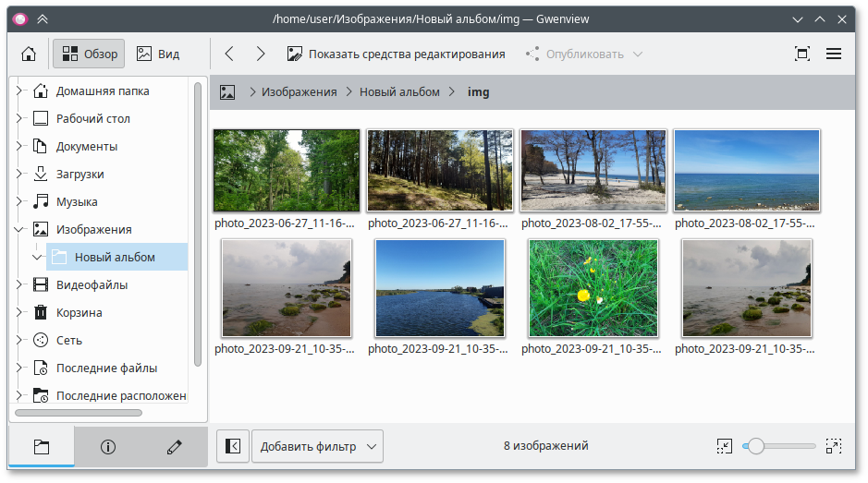The height and width of the screenshot is (483, 868).
Task: Select Изображения folder in tree
Action: click(94, 229)
